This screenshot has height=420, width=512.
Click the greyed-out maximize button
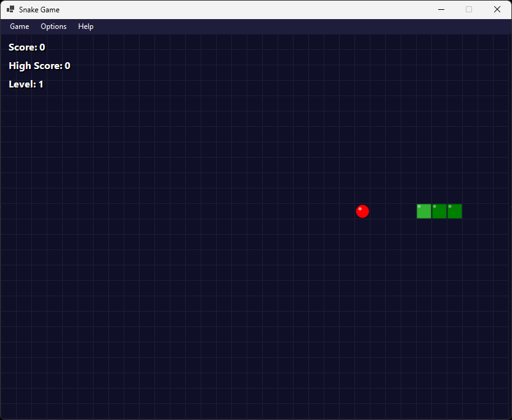[469, 9]
